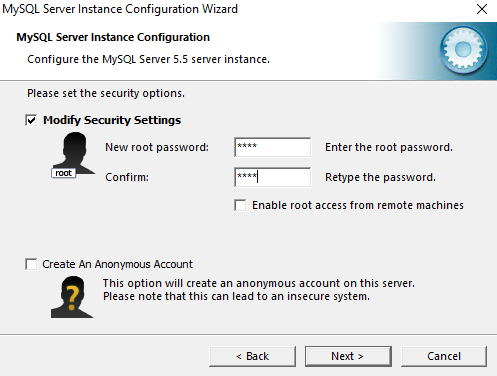
Task: Click the 'MySQL Server Instance Configuration' heading
Action: (113, 37)
